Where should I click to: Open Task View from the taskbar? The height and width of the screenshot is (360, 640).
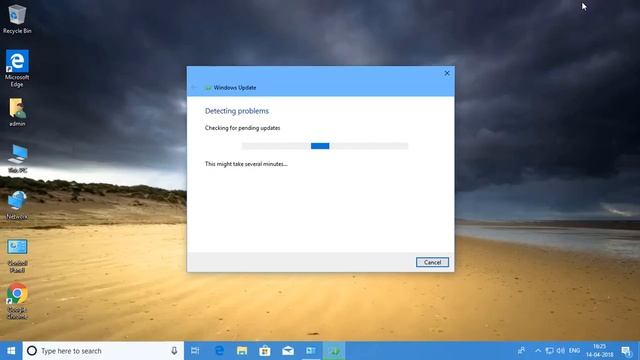coord(196,351)
